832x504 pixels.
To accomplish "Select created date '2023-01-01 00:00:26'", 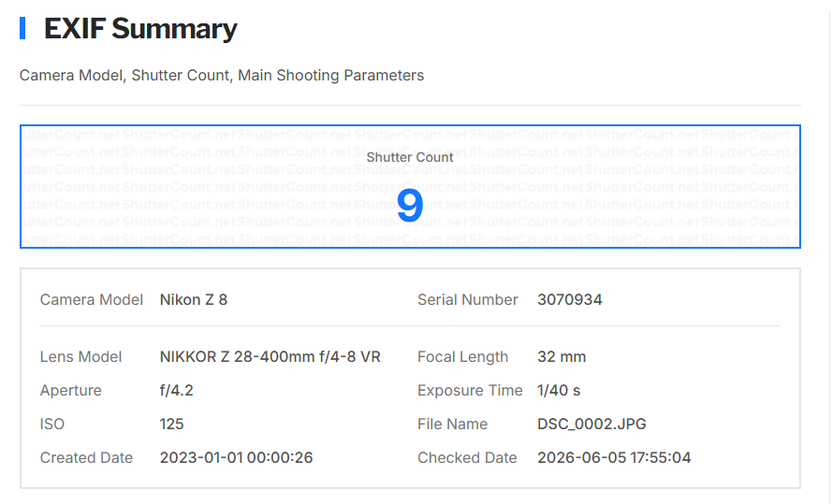I will point(236,458).
